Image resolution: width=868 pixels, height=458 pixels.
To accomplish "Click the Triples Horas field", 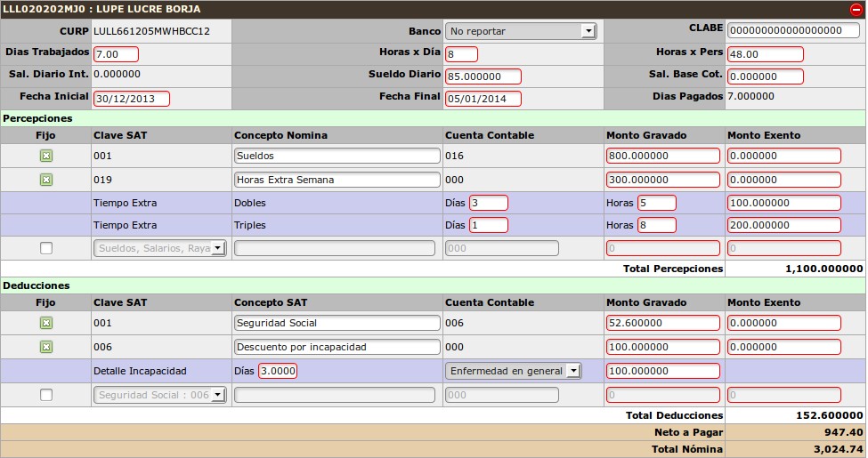I will (656, 225).
